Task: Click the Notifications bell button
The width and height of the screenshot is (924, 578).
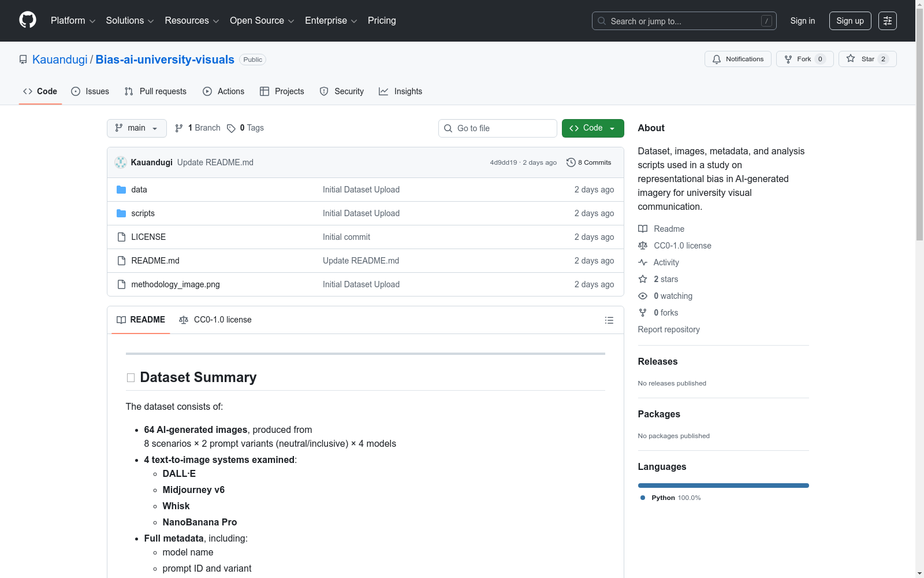Action: 738,59
